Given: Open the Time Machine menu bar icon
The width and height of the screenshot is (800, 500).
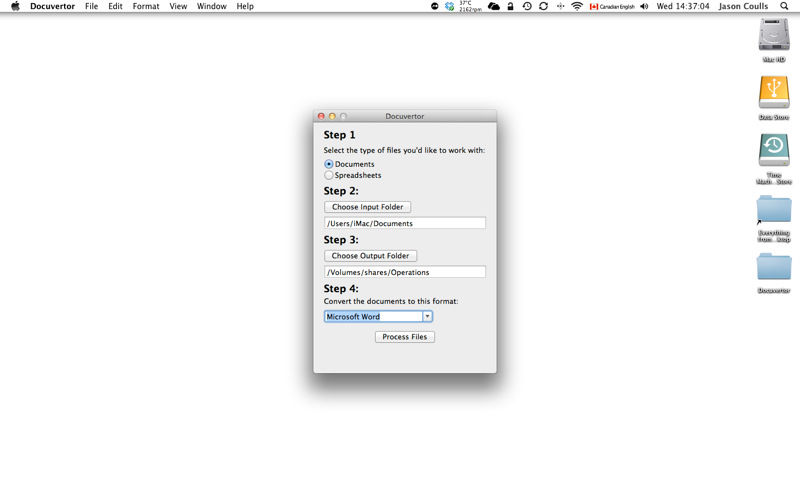Looking at the screenshot, I should point(527,6).
